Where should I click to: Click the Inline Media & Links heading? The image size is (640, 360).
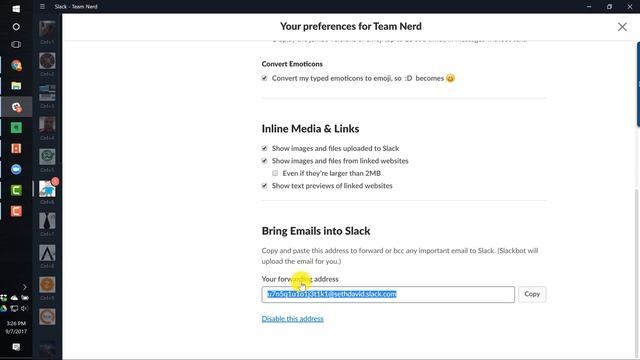(x=311, y=129)
